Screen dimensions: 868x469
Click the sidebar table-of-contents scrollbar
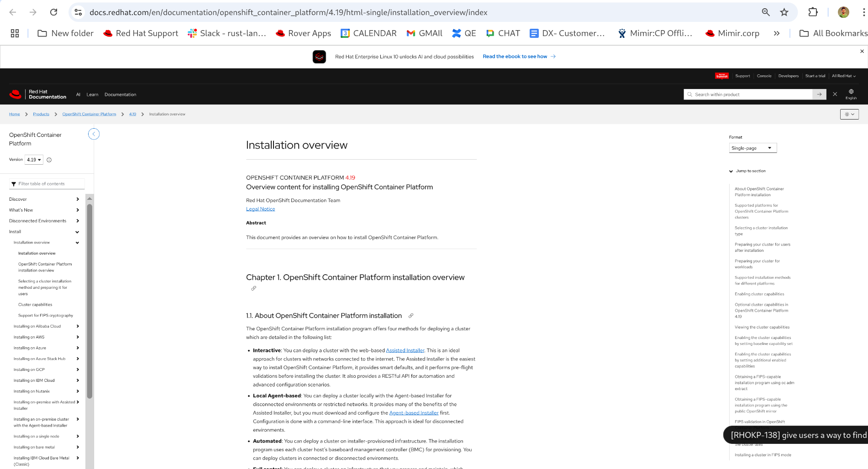[89, 302]
